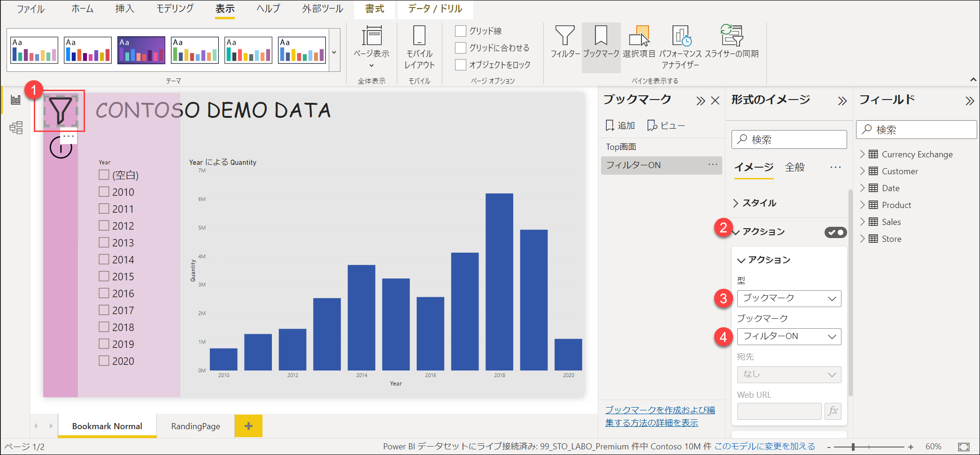Select the Bookmark Normal page tab
This screenshot has height=455, width=980.
107,426
